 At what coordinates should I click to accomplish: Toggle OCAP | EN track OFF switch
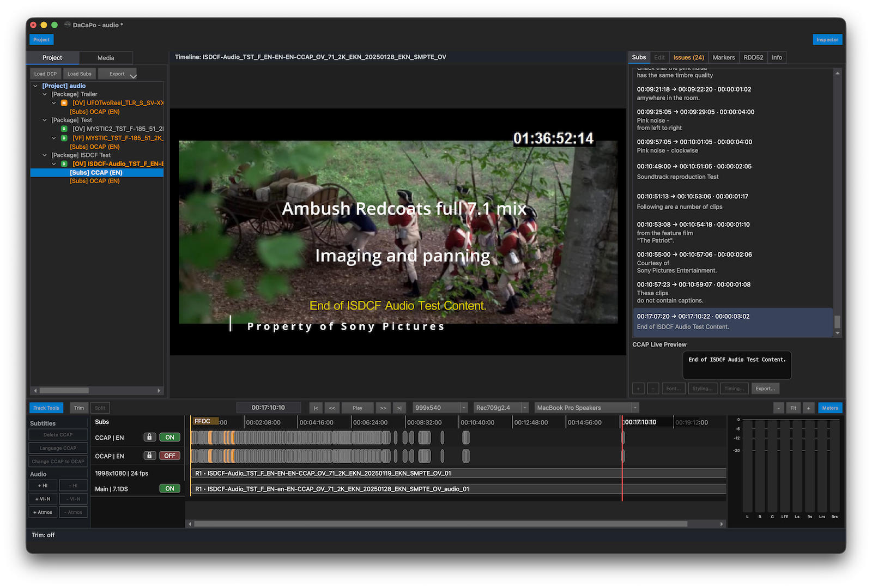[169, 456]
